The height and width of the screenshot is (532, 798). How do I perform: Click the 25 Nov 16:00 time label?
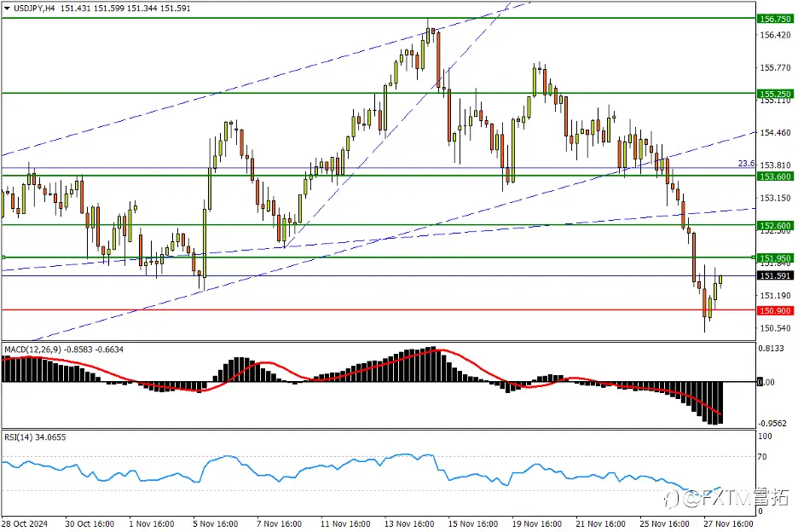pos(665,523)
